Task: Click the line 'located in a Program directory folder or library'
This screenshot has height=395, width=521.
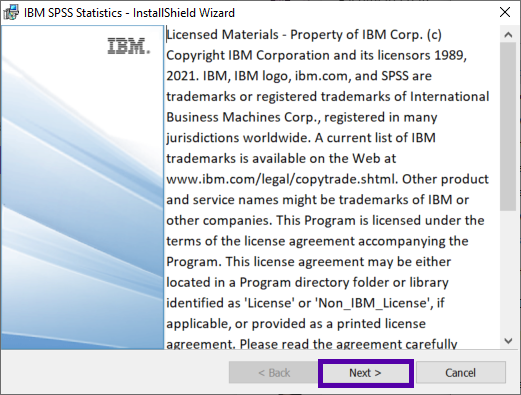Action: click(x=307, y=283)
